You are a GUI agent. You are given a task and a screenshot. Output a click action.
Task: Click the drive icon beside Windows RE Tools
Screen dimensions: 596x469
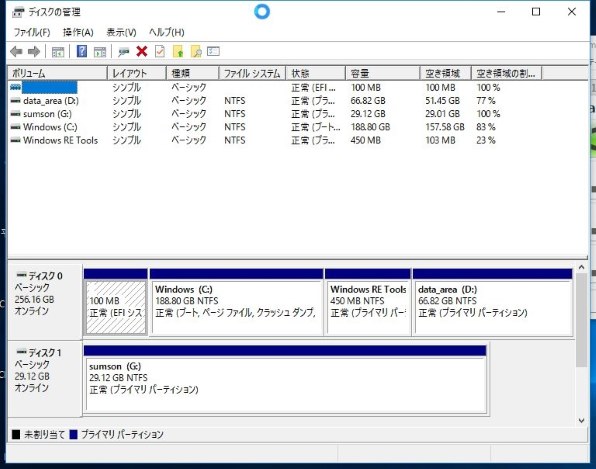16,140
